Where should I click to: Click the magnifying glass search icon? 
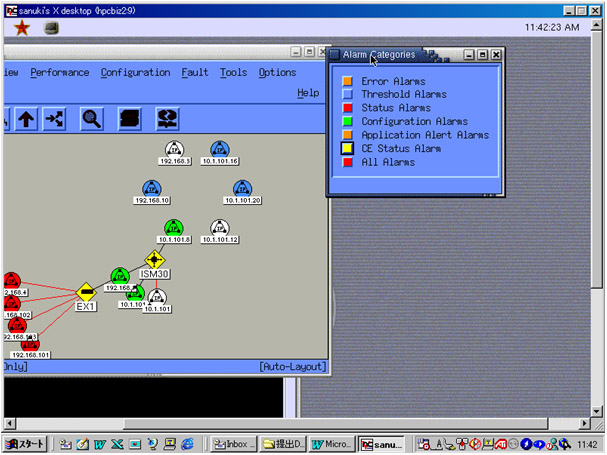92,119
